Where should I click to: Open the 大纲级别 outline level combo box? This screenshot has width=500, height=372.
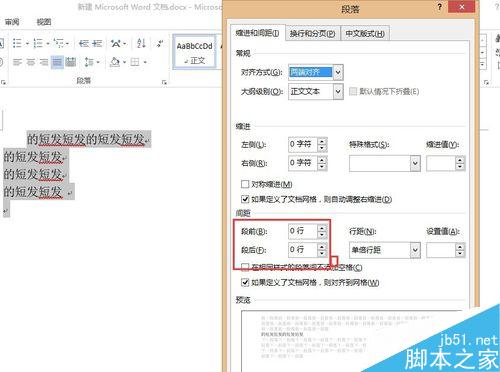pos(316,91)
